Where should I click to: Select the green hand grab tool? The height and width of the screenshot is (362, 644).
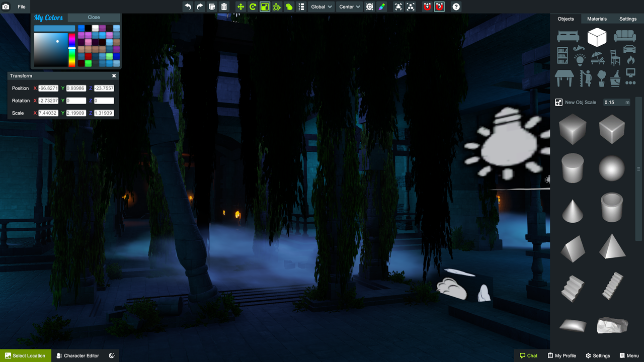pyautogui.click(x=289, y=7)
